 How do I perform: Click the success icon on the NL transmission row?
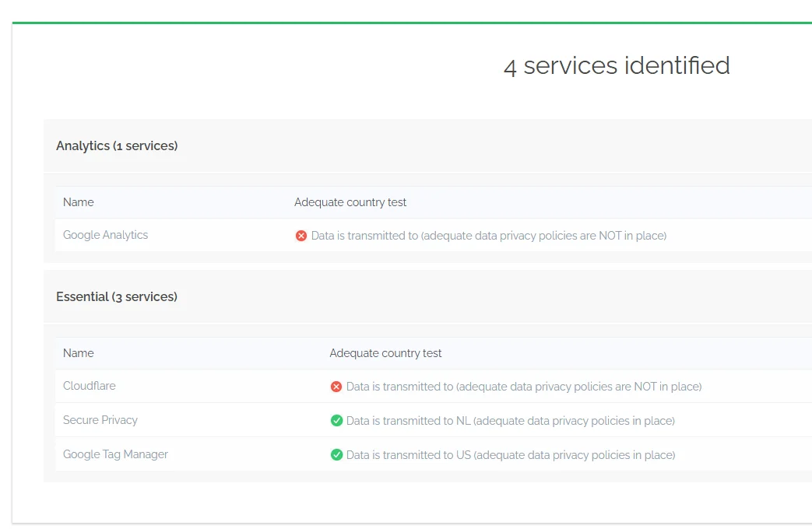[x=336, y=420]
